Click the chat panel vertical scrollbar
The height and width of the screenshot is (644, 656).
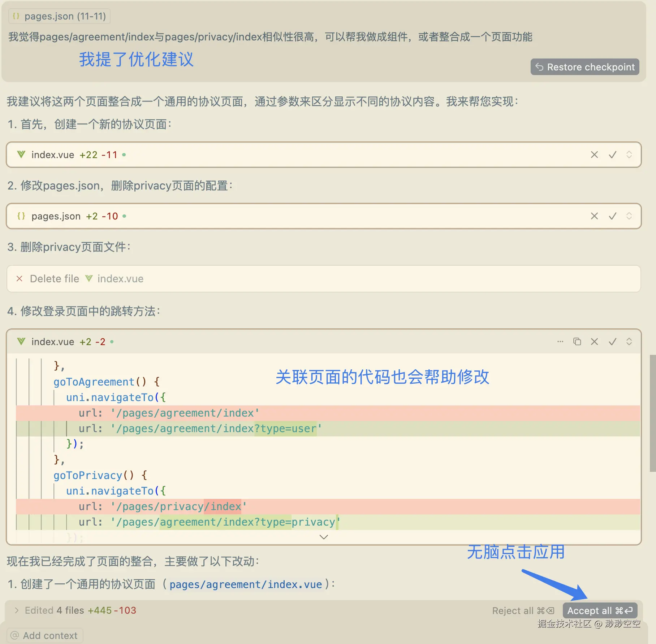[x=652, y=413]
